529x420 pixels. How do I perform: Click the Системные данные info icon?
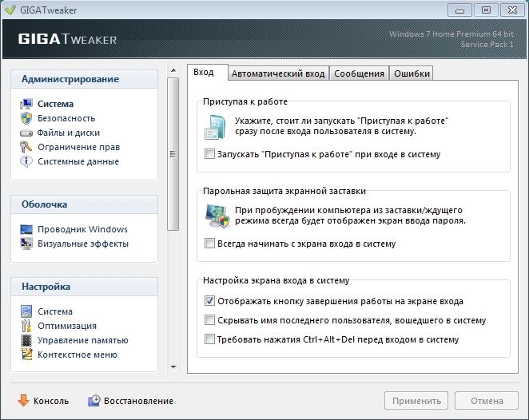pyautogui.click(x=26, y=161)
